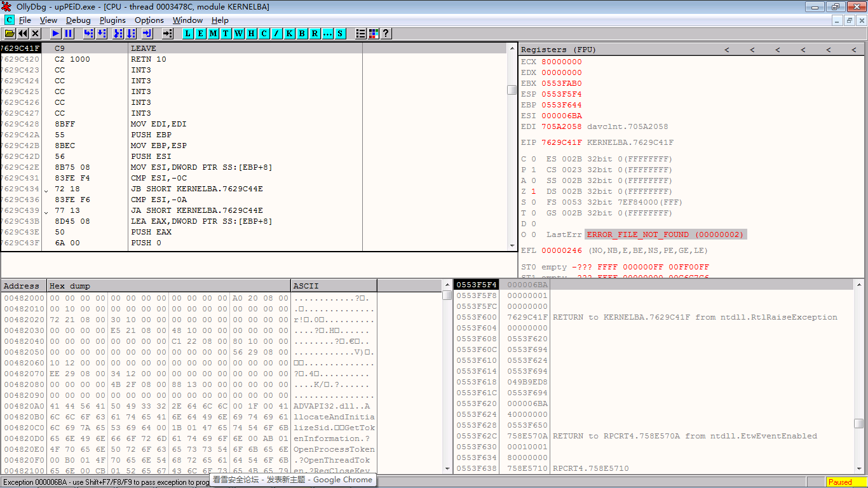Toggle the A flag value in registers
868x488 pixels.
534,180
